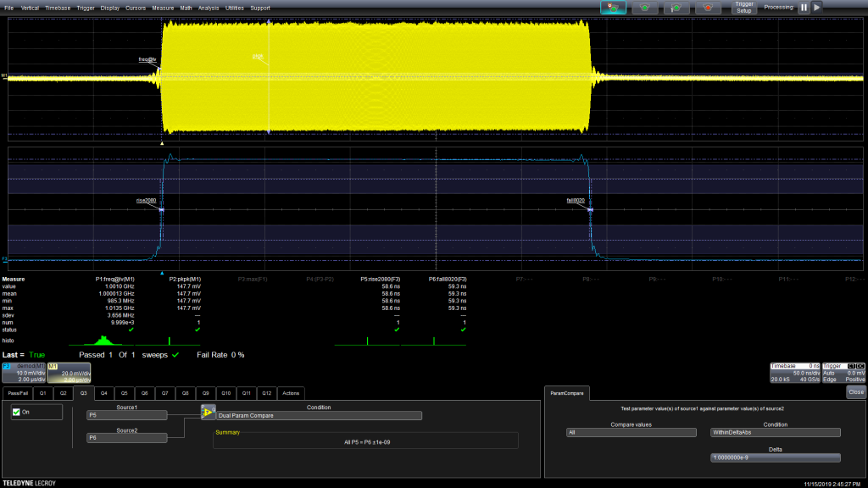Switch to the Q8 tab

click(186, 393)
